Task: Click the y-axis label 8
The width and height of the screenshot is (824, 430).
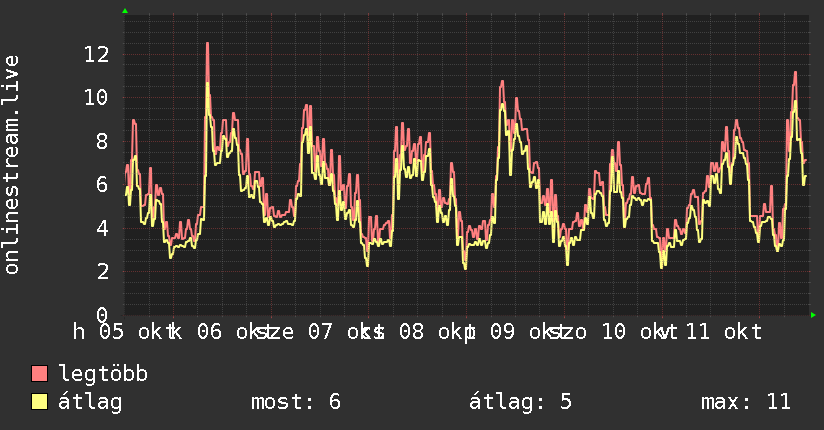Action: point(102,141)
